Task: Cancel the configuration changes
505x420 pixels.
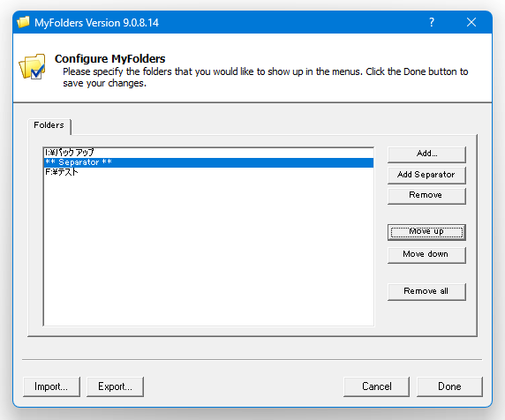Action: tap(376, 386)
